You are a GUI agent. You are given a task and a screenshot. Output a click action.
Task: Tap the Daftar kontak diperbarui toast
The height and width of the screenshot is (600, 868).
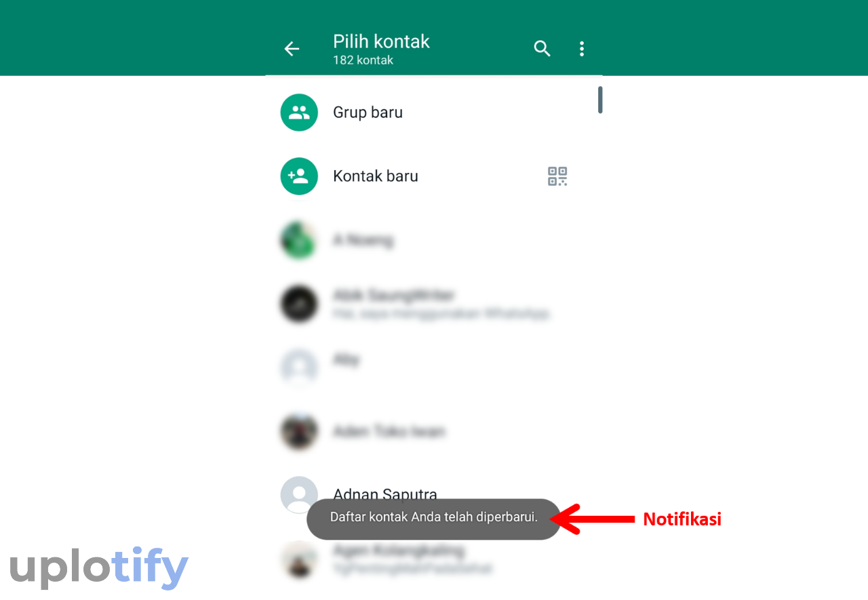(x=434, y=519)
